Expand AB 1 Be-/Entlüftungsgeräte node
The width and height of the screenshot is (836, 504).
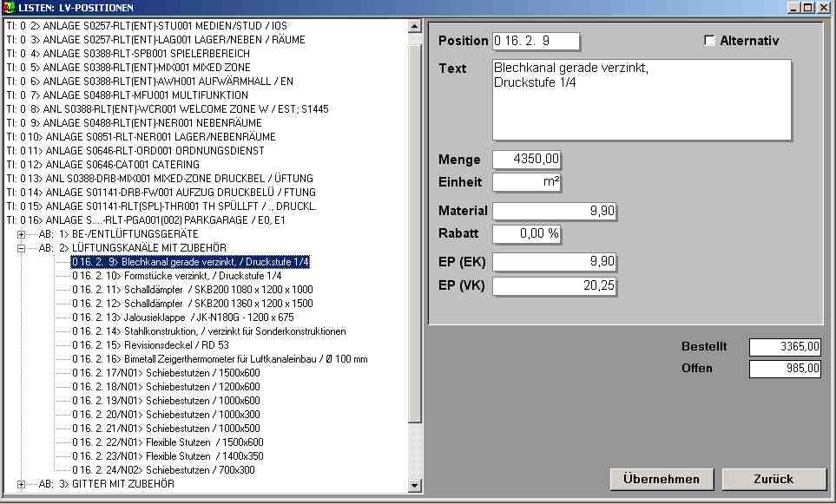(22, 234)
